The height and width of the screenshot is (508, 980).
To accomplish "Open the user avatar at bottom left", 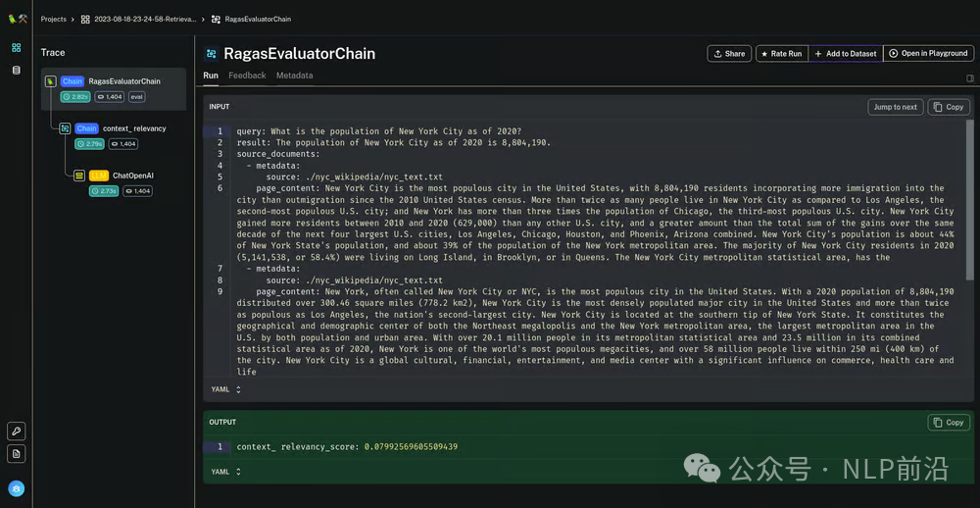I will (x=16, y=488).
